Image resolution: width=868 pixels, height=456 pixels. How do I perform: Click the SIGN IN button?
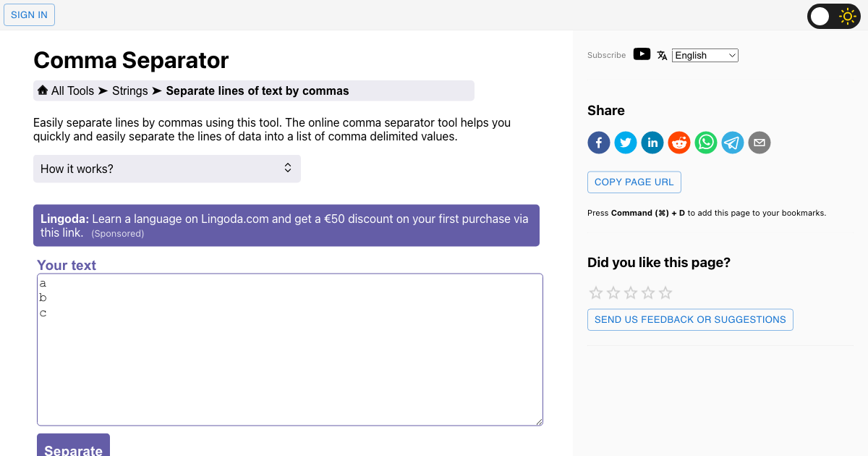[30, 14]
